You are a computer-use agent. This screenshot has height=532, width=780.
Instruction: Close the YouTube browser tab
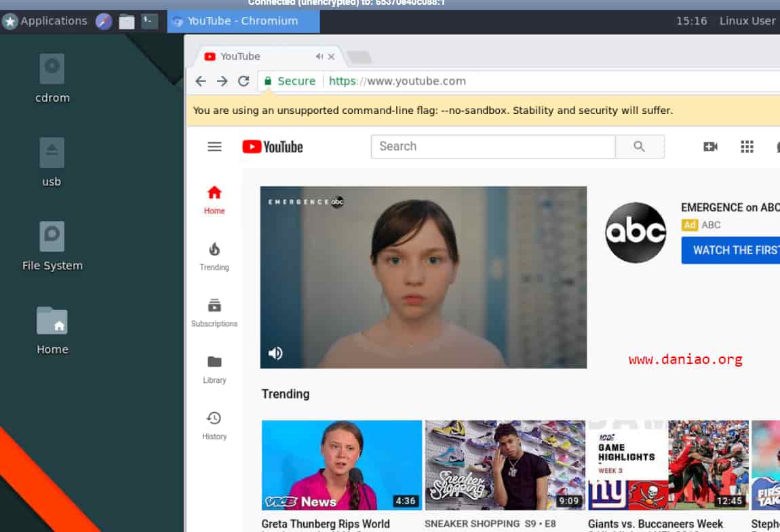coord(331,57)
